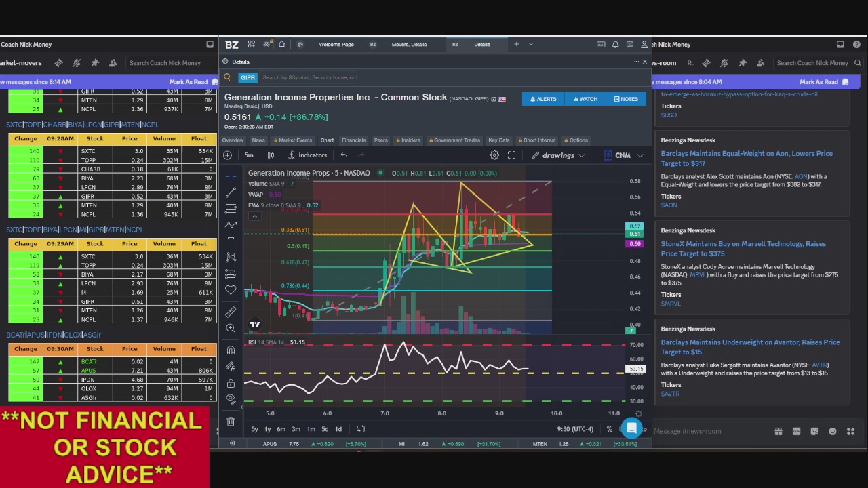Screen dimensions: 868x488
Task: Add GIPR using the WATCH button
Action: pyautogui.click(x=585, y=99)
